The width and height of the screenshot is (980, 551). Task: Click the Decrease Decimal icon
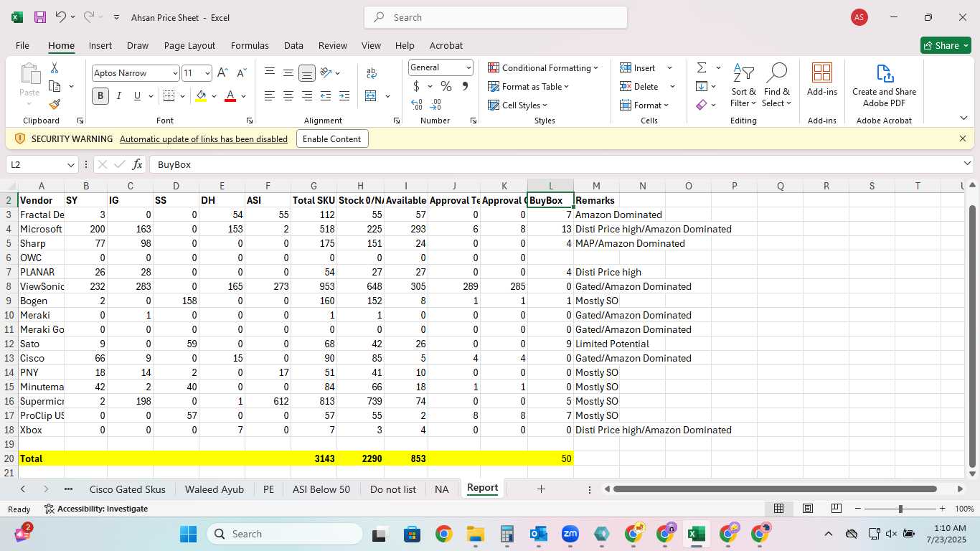pos(435,105)
